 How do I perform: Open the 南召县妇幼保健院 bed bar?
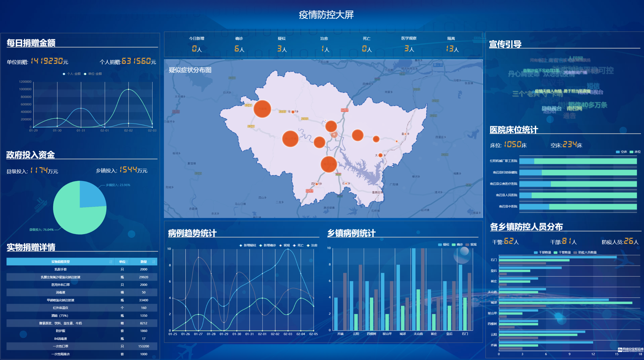click(x=578, y=173)
